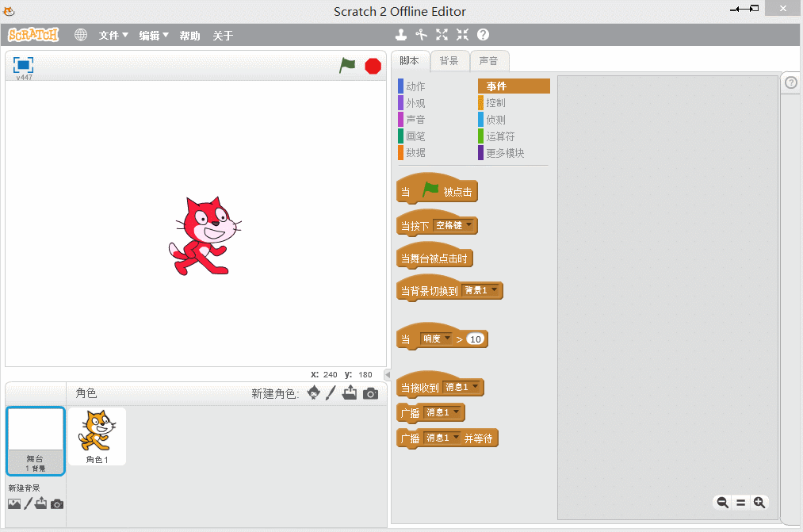Switch to the 脚本 tab
Screen dimensions: 803x532
pos(410,61)
